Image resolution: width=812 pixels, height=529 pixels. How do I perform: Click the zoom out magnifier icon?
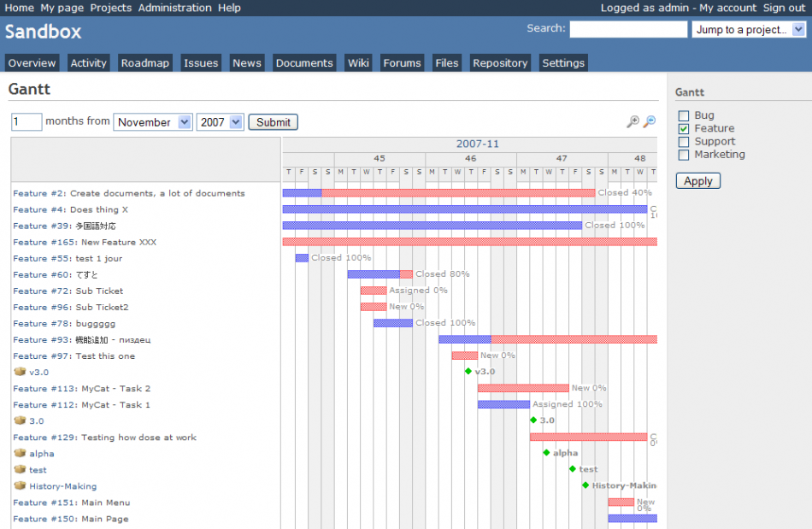coord(650,122)
